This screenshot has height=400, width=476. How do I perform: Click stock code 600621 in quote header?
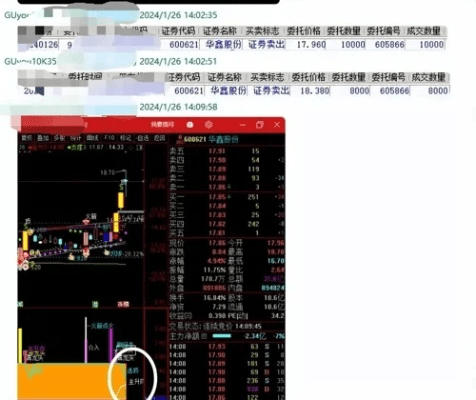click(195, 139)
